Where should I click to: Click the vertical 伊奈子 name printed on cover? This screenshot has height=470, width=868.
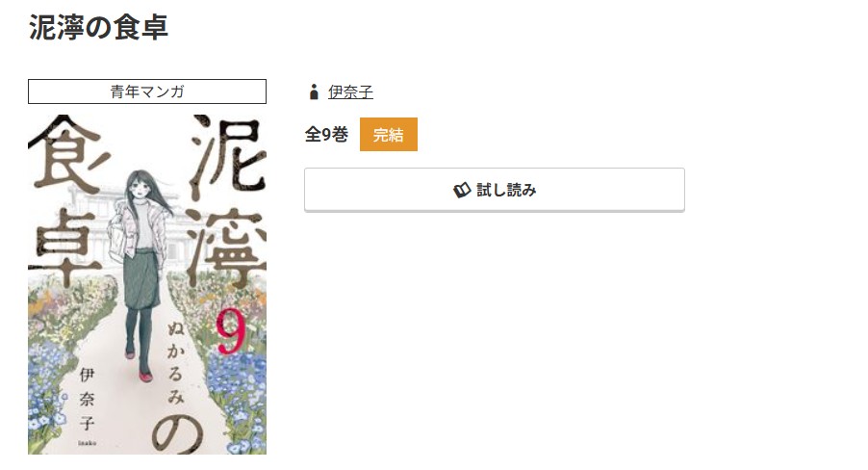[87, 398]
